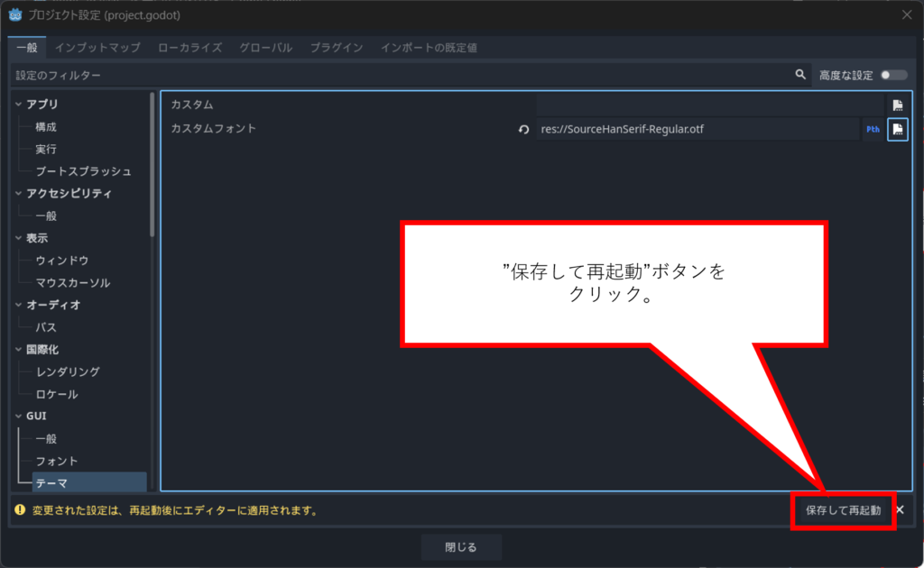Collapse the アプリ tree section

click(x=19, y=105)
